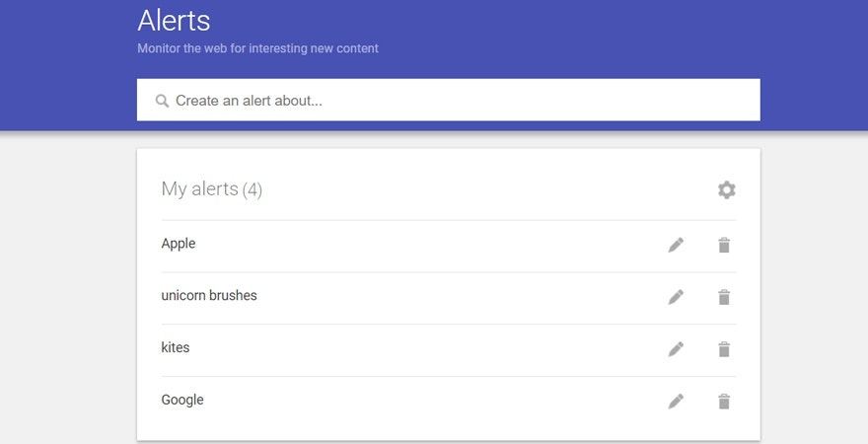Click the Alerts page title
The height and width of the screenshot is (444, 868).
point(174,20)
